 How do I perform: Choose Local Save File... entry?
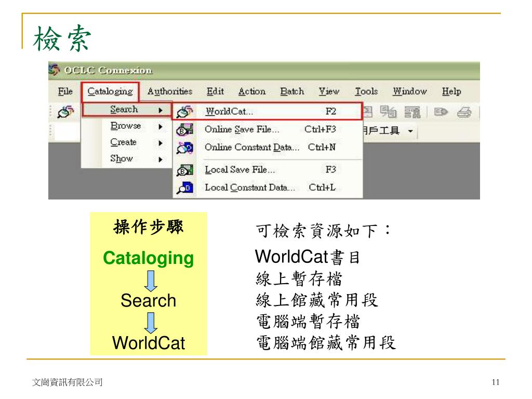[268, 169]
